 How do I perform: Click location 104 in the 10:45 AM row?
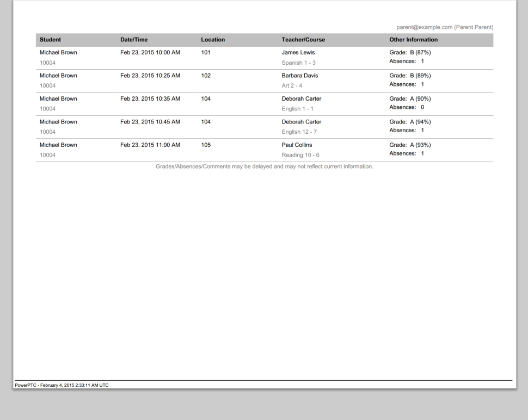(206, 122)
